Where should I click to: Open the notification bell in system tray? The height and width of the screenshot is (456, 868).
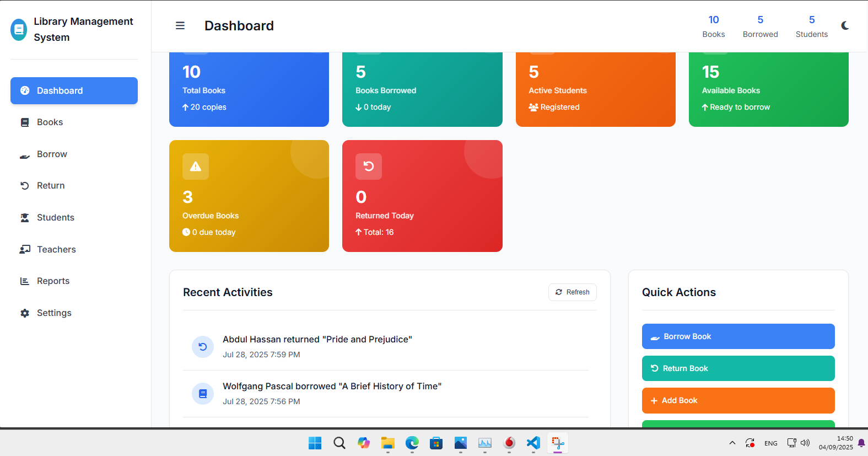point(861,443)
